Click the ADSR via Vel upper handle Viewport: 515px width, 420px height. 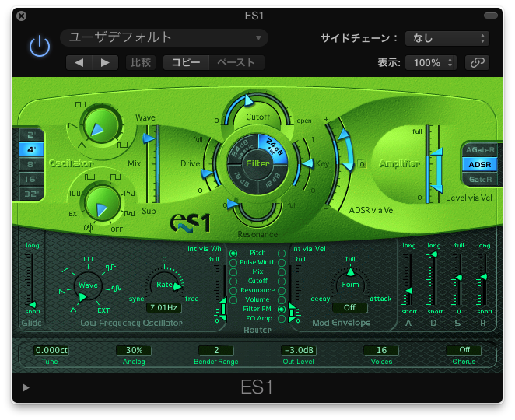click(344, 135)
